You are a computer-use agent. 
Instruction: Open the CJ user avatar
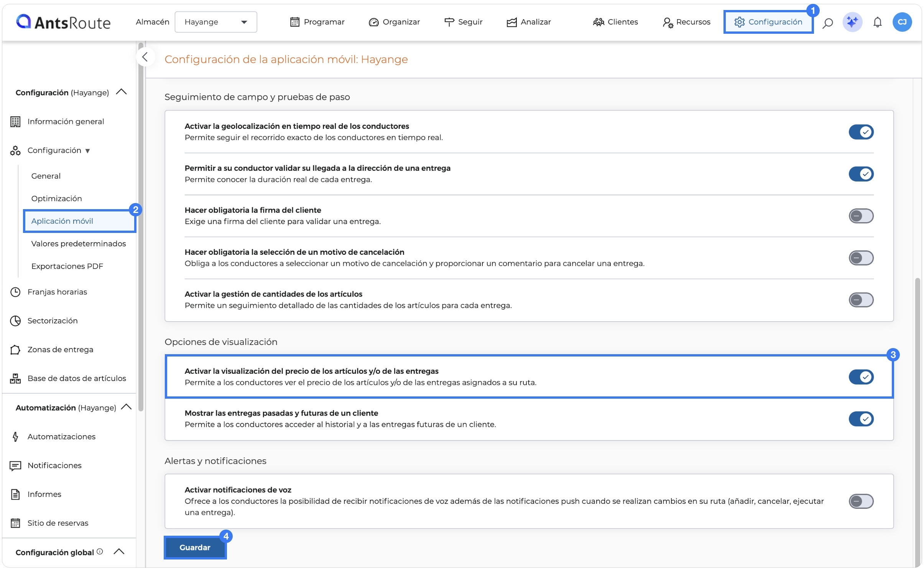[x=901, y=22]
